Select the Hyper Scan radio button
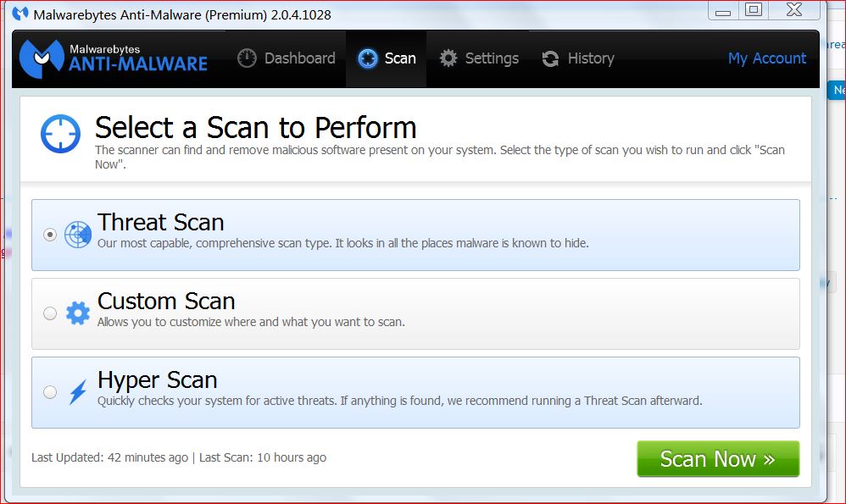Image resolution: width=846 pixels, height=504 pixels. click(x=50, y=392)
